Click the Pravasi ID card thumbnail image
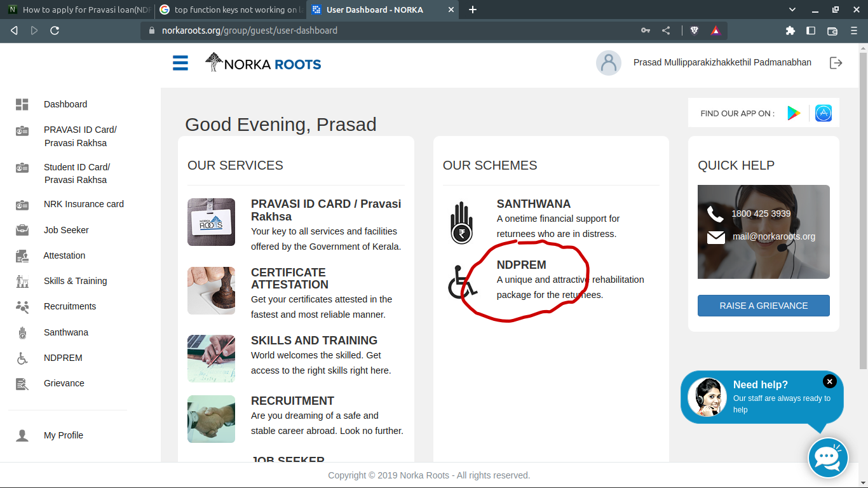Screen dimensions: 868x488 [x=211, y=222]
